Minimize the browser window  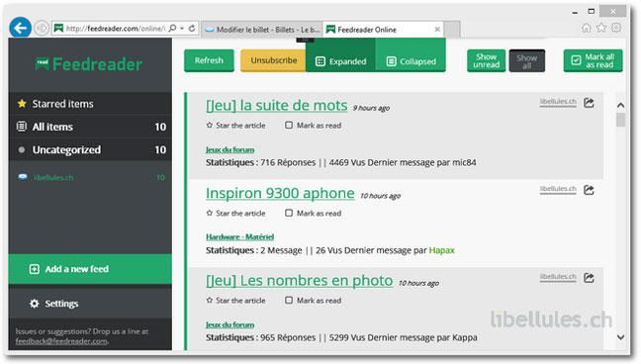(575, 12)
